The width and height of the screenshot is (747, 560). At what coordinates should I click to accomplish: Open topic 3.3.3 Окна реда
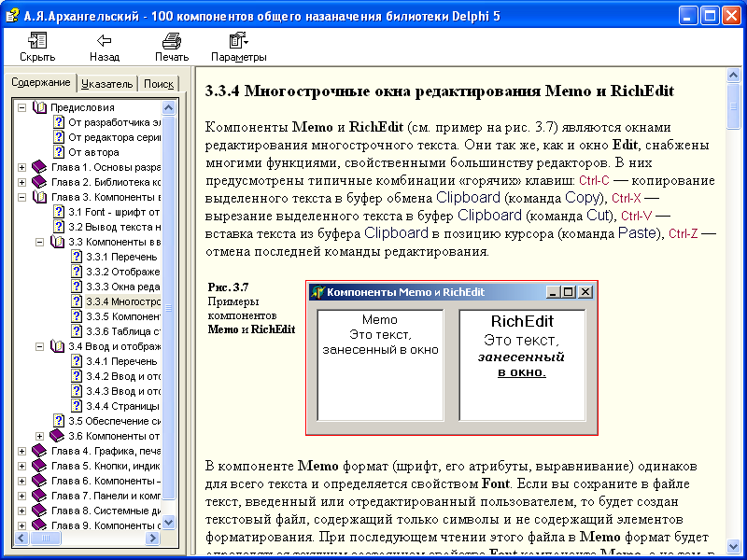tap(123, 287)
